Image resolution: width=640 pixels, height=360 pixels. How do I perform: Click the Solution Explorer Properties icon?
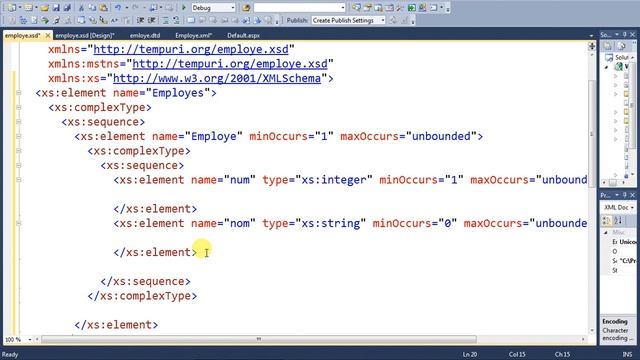(x=608, y=46)
